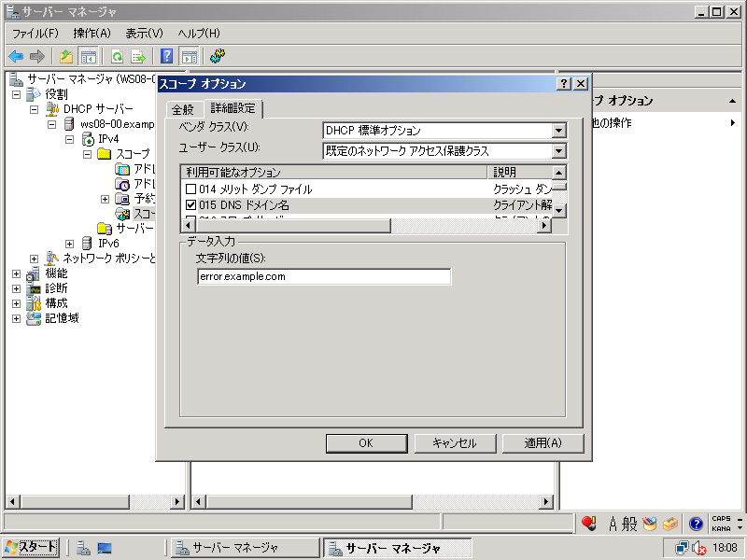
Task: Click the blue Help toolbar icon
Action: tap(167, 56)
